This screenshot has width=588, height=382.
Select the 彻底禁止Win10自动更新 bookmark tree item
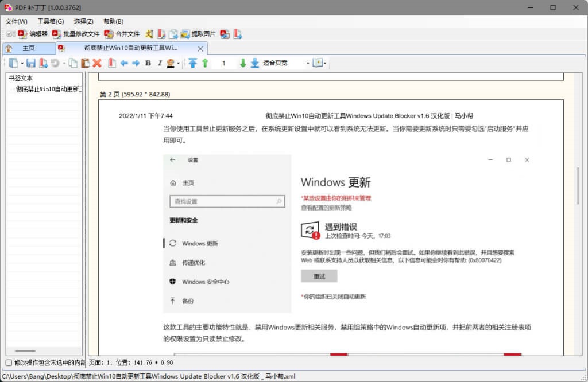click(49, 89)
